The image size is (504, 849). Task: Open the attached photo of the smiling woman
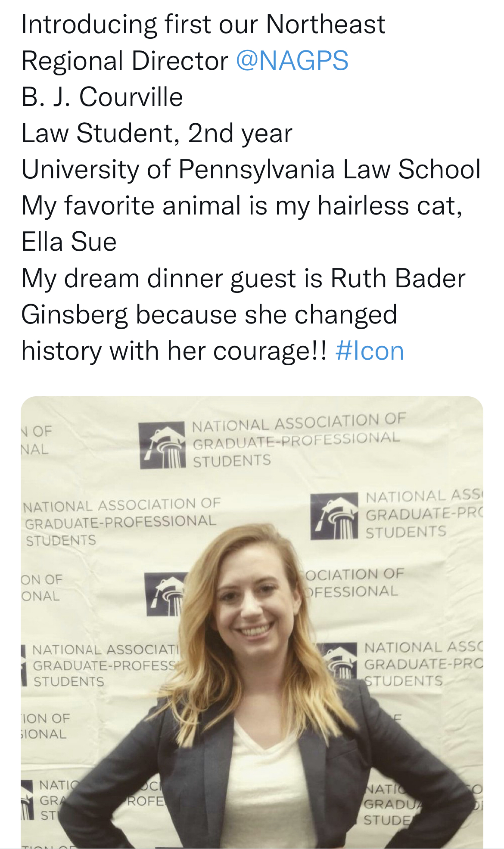pyautogui.click(x=252, y=622)
